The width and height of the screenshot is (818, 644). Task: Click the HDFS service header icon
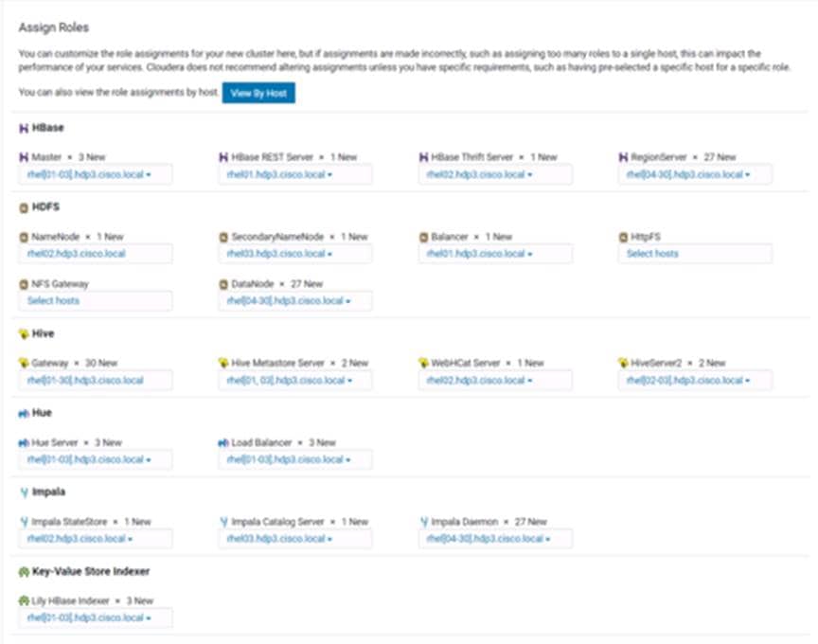click(24, 207)
